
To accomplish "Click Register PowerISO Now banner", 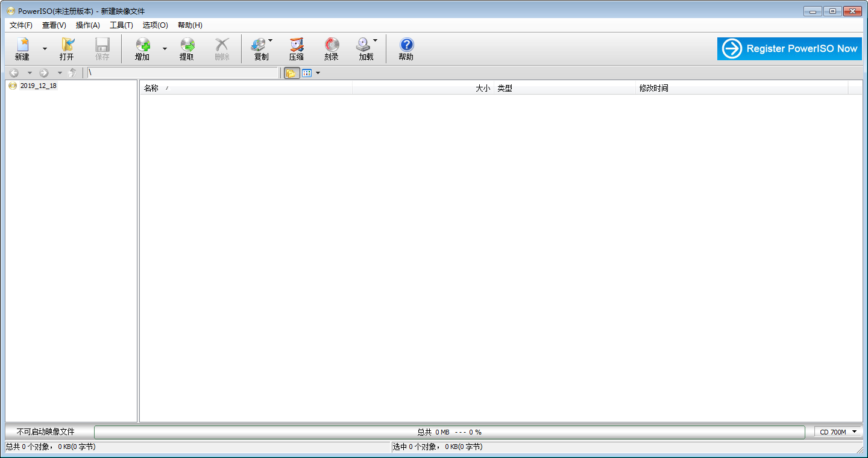I will pos(790,49).
